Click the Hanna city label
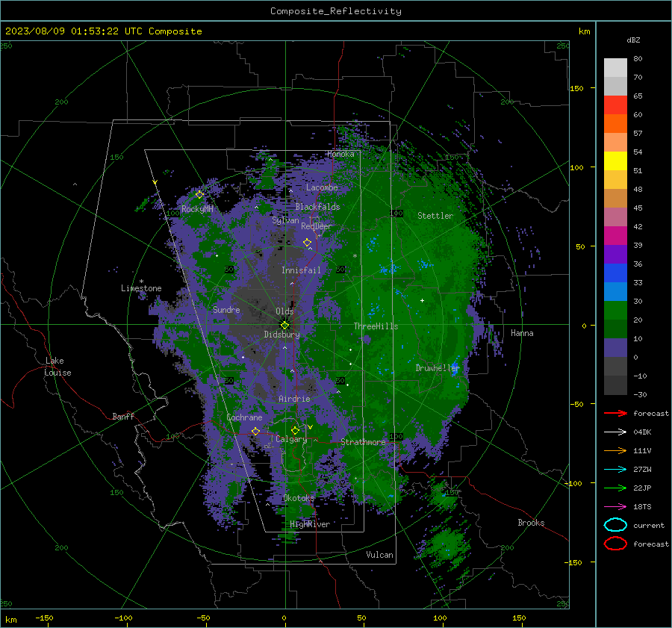This screenshot has width=672, height=628. click(x=522, y=333)
